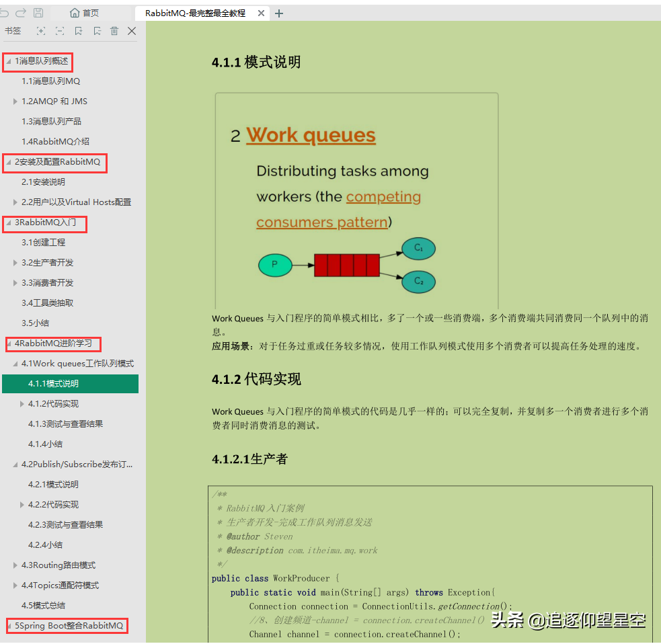Expand the 4.1.2代码实现 arrow
The width and height of the screenshot is (661, 644).
pyautogui.click(x=22, y=404)
